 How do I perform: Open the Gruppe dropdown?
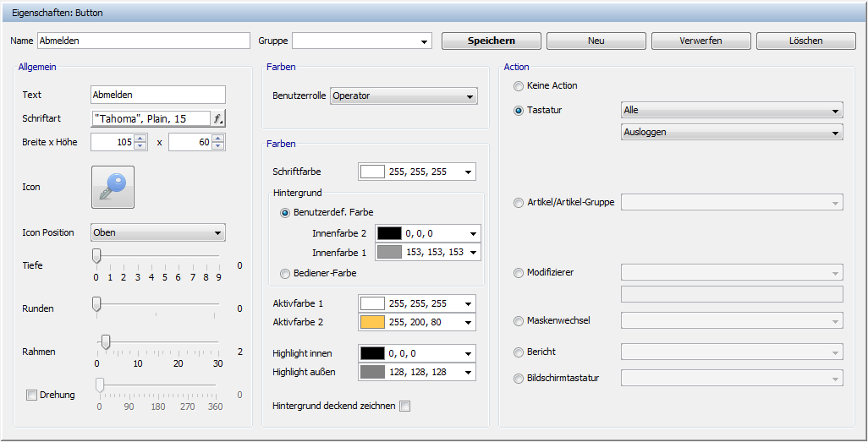[362, 41]
